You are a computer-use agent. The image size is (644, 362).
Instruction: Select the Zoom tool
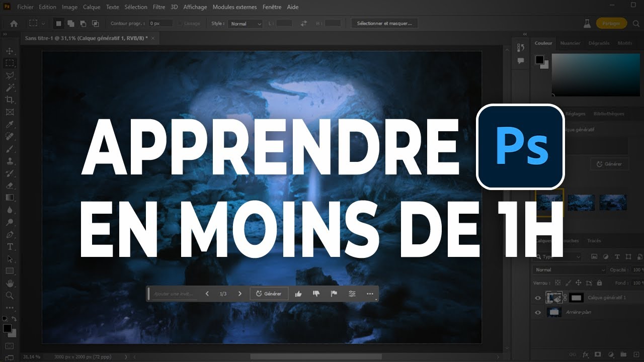coord(10,295)
